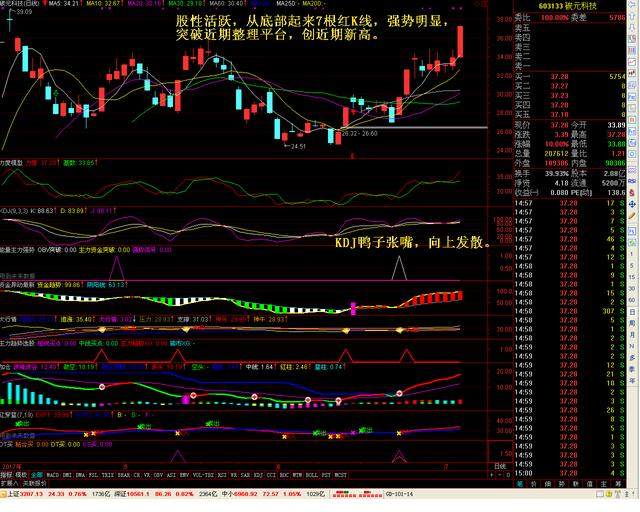Switch sub-chart to KDJ indicator tab

(x=258, y=475)
